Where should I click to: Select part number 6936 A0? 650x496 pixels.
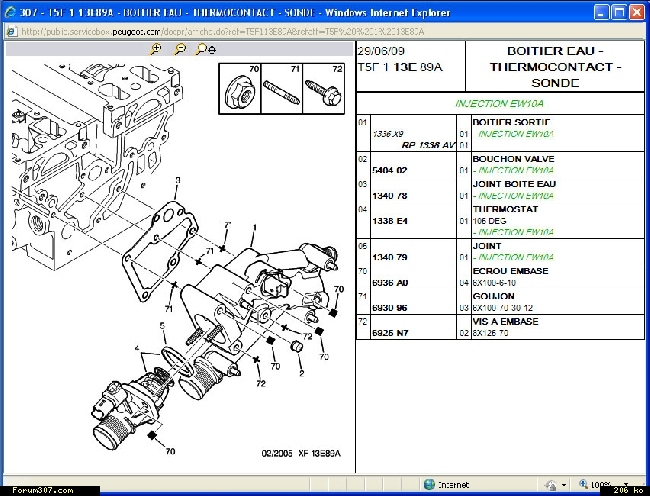390,283
